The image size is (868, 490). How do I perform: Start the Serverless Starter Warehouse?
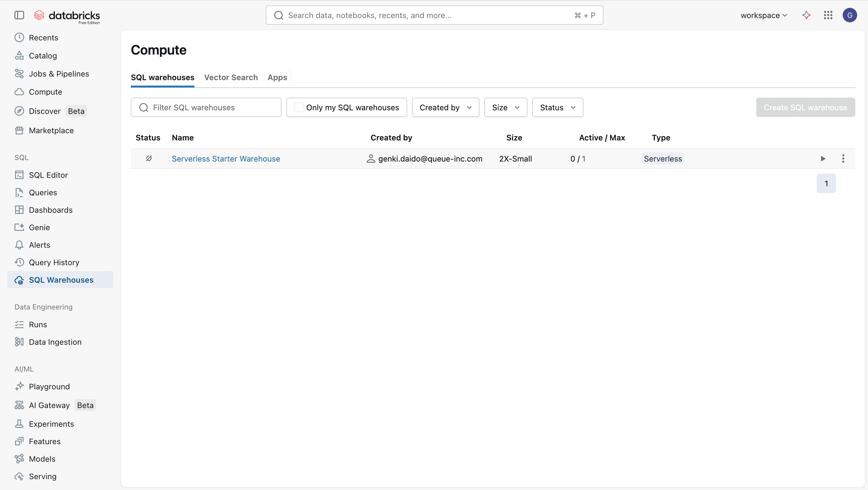(x=823, y=159)
